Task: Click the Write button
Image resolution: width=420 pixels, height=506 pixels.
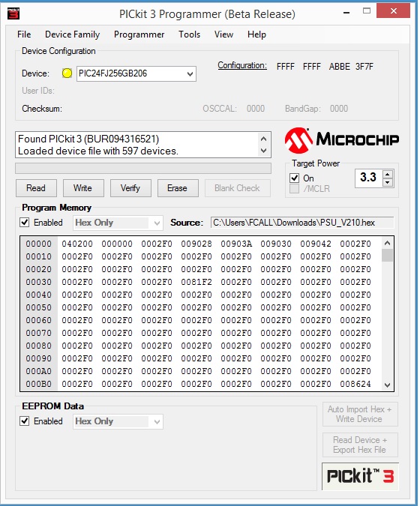Action: [83, 188]
